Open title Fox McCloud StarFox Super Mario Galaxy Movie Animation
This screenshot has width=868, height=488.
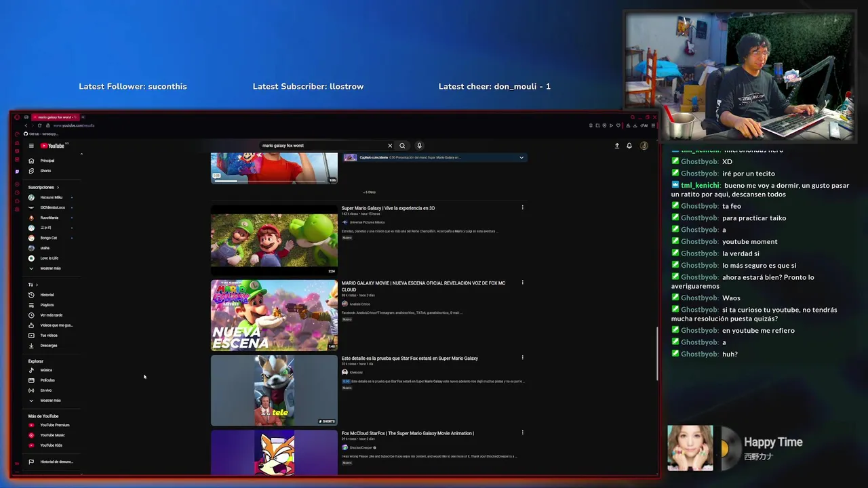pyautogui.click(x=408, y=433)
